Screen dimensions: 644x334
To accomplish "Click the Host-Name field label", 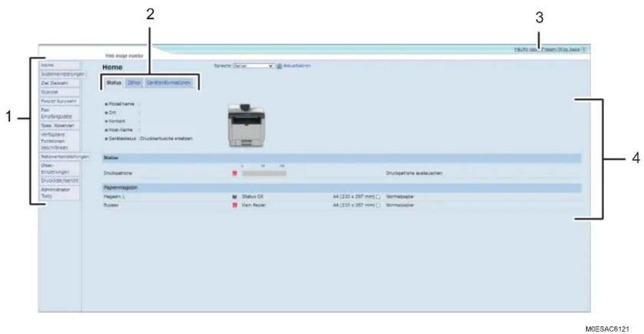I will point(120,130).
